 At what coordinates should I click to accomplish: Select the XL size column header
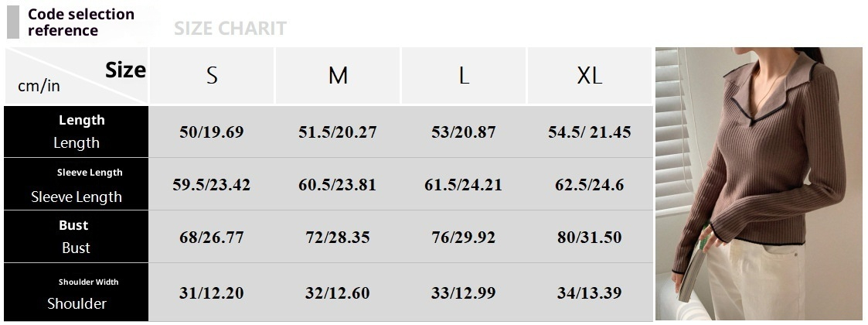coord(590,76)
